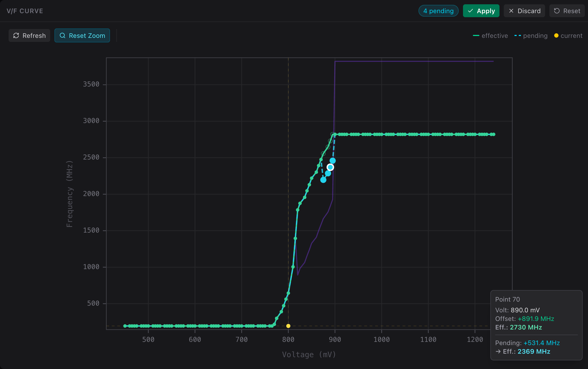The height and width of the screenshot is (369, 588).
Task: Click the 'Offset: +891.9 MHz' tooltip text
Action: click(x=525, y=319)
